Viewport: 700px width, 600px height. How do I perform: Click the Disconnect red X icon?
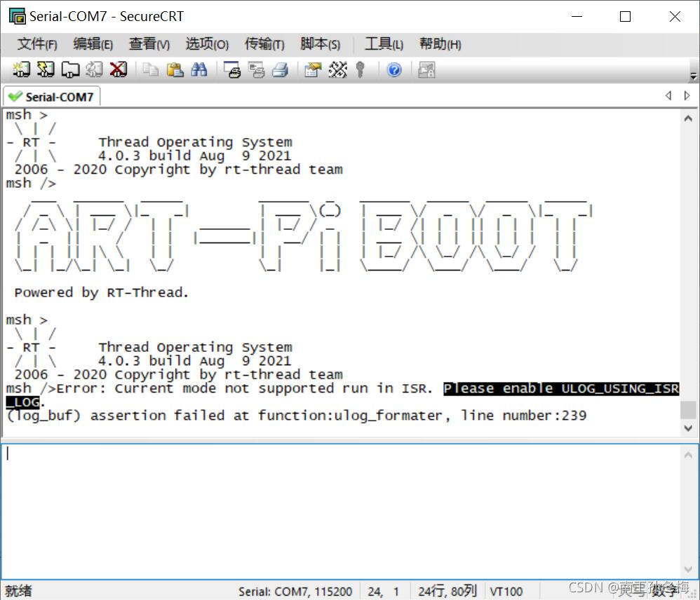click(119, 69)
